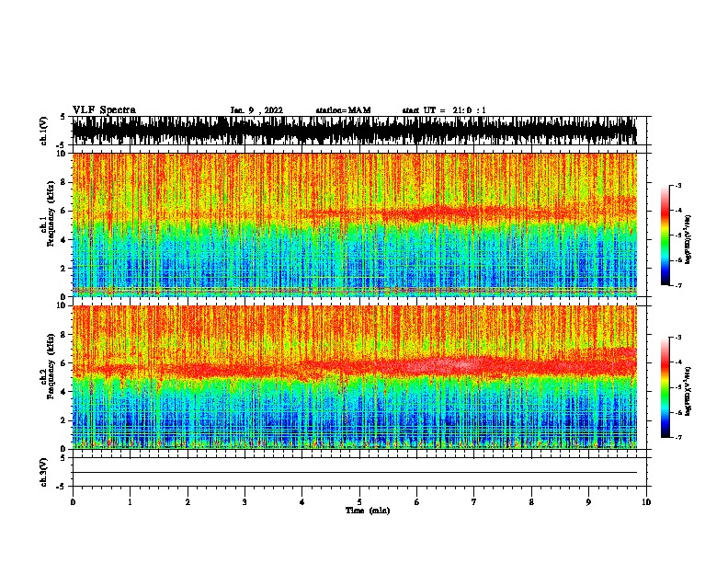The height and width of the screenshot is (563, 728).
Task: Click time axis tick label "1"
Action: click(x=130, y=502)
